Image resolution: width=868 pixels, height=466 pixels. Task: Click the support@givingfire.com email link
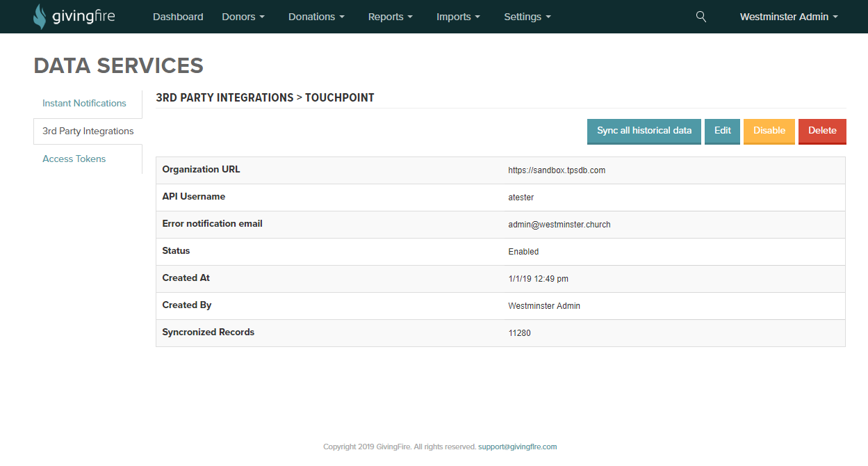(x=518, y=447)
